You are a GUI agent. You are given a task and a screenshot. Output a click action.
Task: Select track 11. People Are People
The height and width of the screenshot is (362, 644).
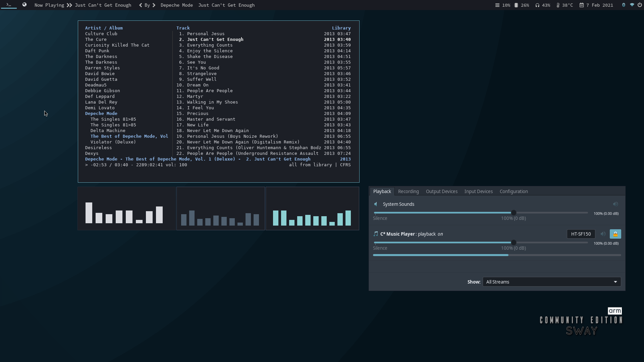point(264,91)
